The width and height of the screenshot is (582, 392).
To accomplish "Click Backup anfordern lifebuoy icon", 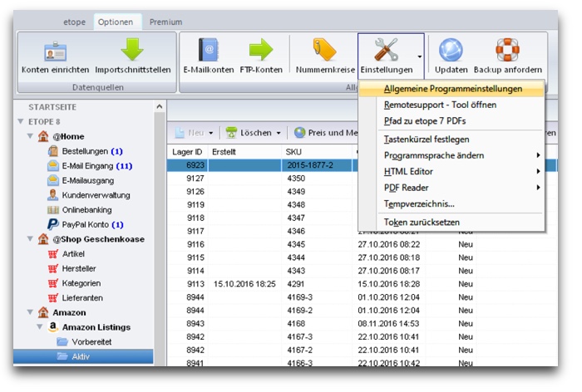I will [x=507, y=50].
